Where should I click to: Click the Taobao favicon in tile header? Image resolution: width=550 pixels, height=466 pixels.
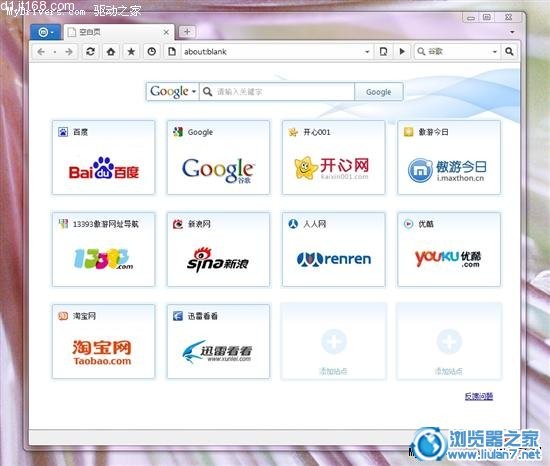(x=63, y=316)
